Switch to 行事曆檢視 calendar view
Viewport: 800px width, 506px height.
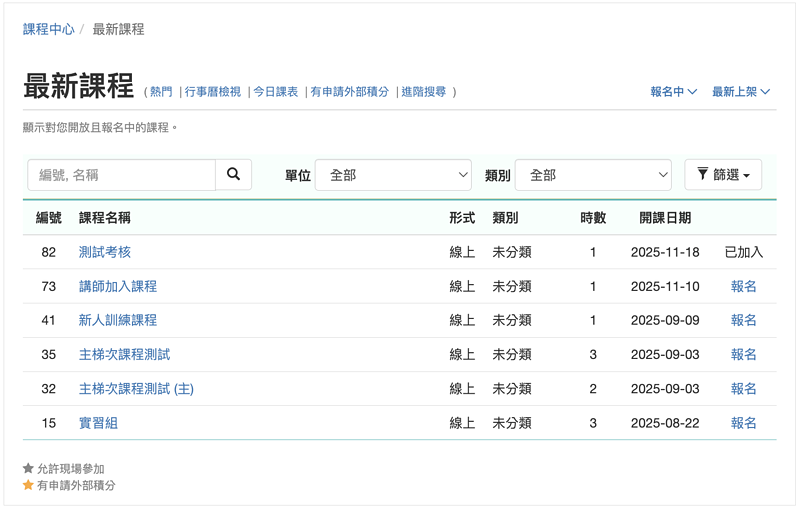(x=213, y=92)
